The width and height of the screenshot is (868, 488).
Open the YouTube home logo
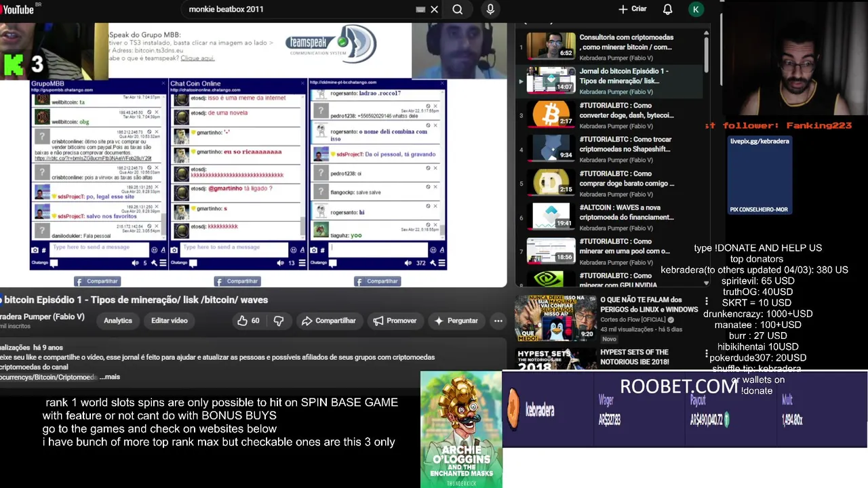click(x=17, y=9)
